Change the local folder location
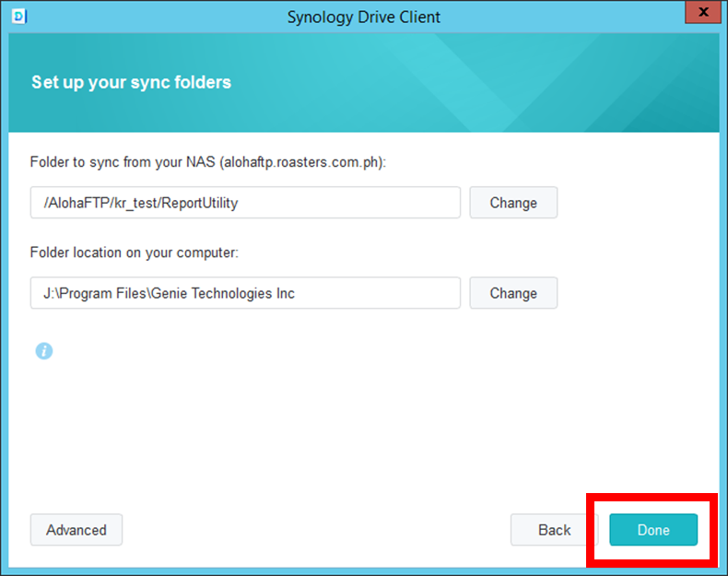The width and height of the screenshot is (728, 576). [513, 293]
